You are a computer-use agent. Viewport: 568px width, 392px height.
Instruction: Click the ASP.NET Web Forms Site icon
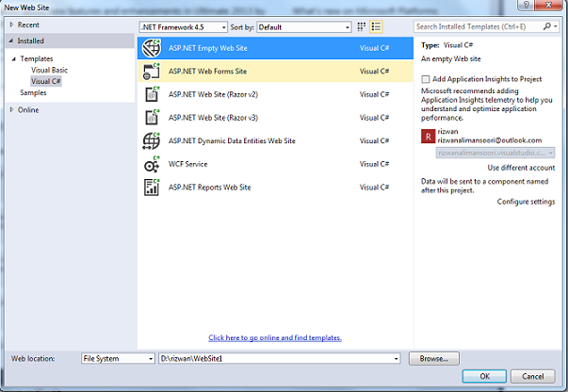click(152, 71)
